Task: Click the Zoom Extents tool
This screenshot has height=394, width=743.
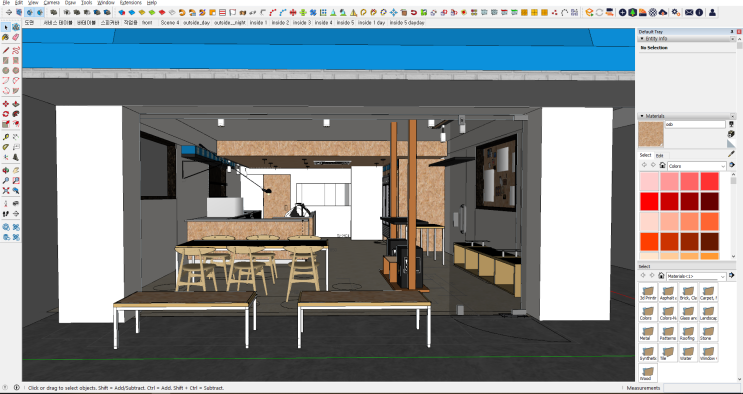Action: [x=6, y=190]
